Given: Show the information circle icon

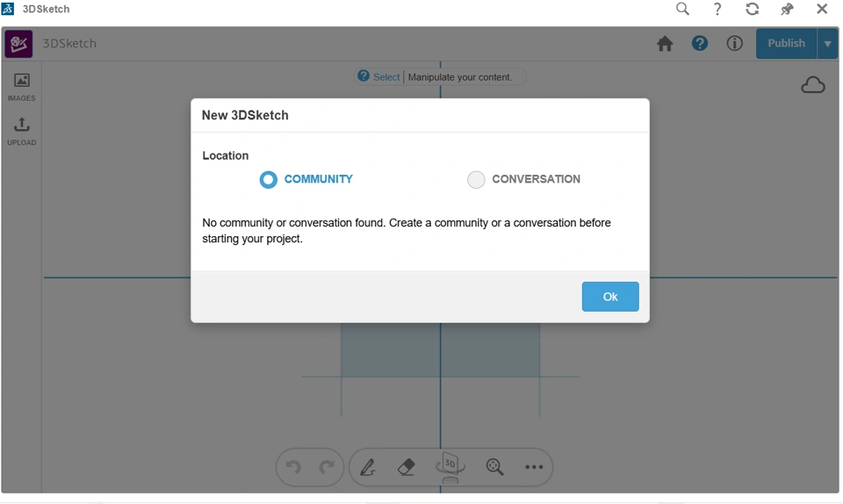Looking at the screenshot, I should click(x=735, y=44).
